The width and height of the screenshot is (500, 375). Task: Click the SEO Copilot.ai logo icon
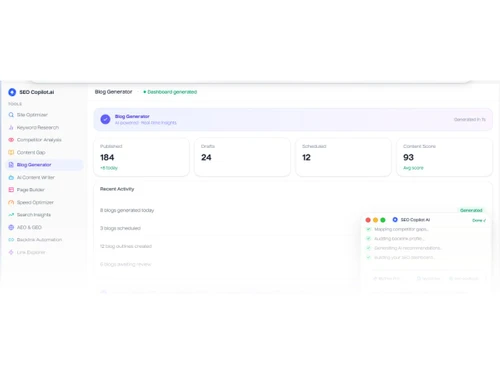click(x=12, y=92)
